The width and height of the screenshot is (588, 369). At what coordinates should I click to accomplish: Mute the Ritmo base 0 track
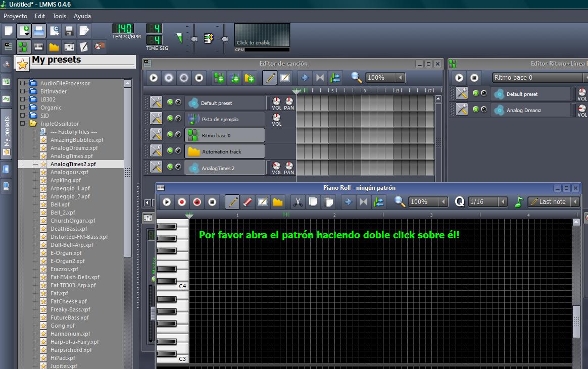point(170,134)
